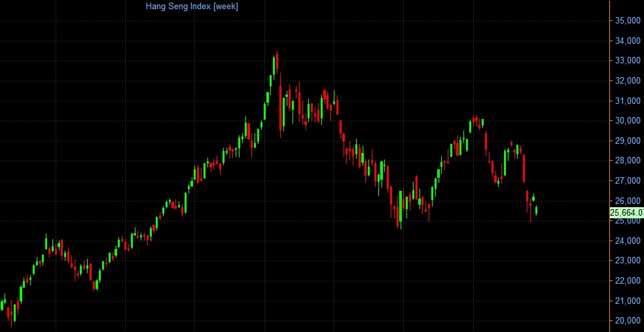
Task: Click the 32,000 price axis label
Action: 628,80
